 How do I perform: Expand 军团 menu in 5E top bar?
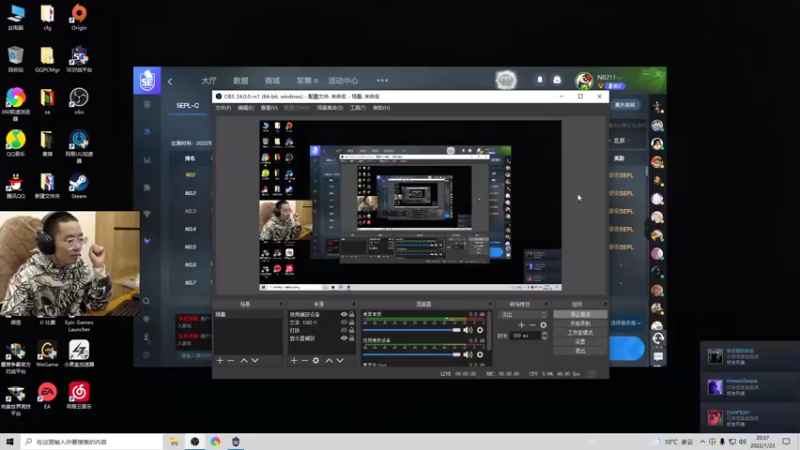307,81
